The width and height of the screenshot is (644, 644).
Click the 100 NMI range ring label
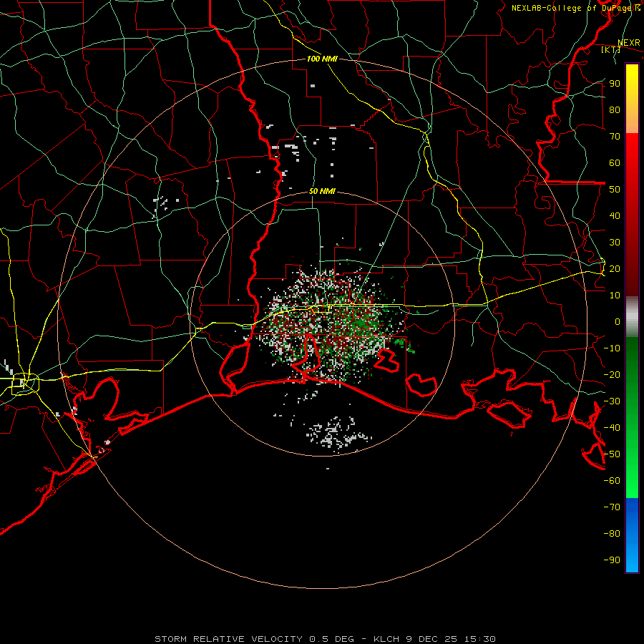click(322, 59)
